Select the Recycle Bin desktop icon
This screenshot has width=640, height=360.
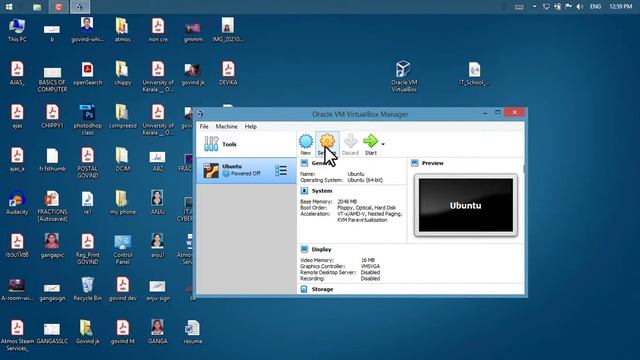pyautogui.click(x=87, y=289)
